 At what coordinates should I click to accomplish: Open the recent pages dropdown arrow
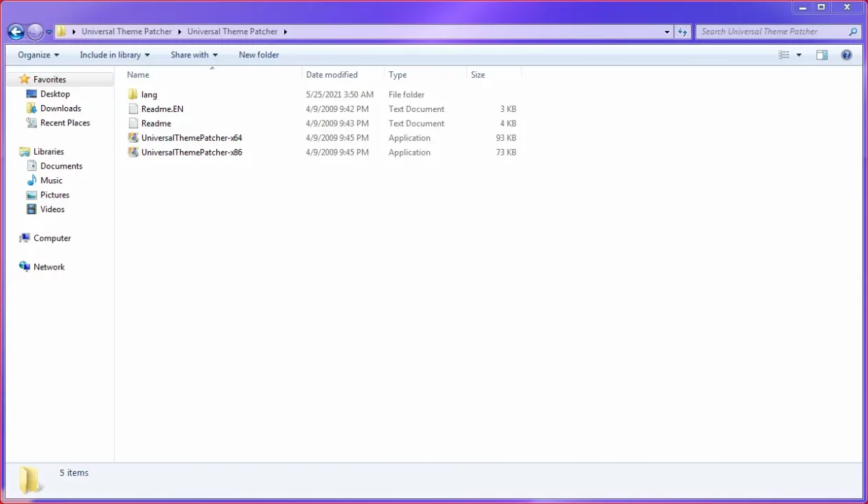coord(49,32)
